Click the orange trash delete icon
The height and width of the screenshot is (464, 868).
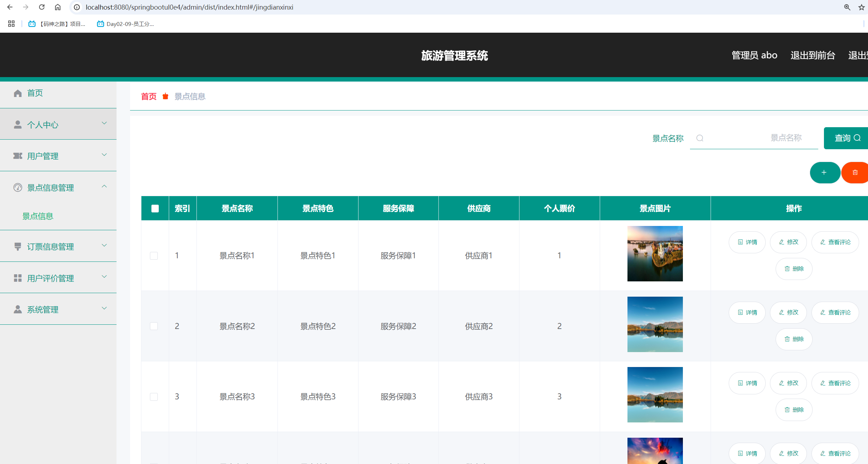tap(855, 172)
